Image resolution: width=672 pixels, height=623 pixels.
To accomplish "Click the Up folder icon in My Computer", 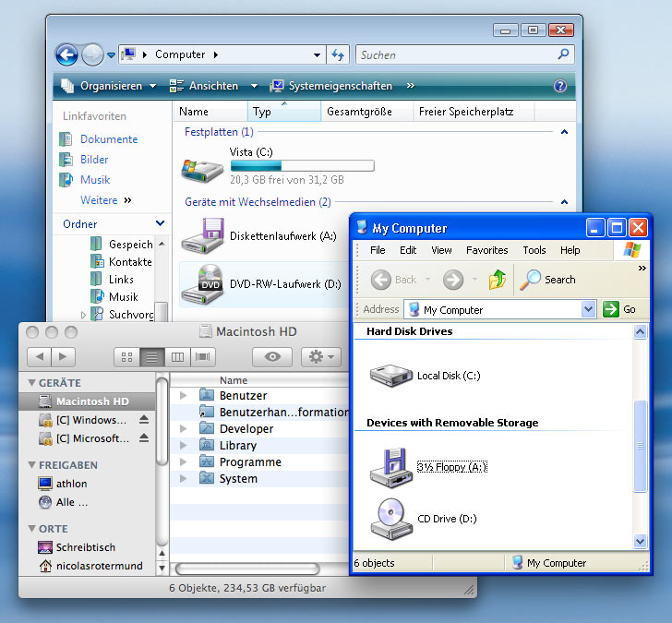I will point(498,280).
